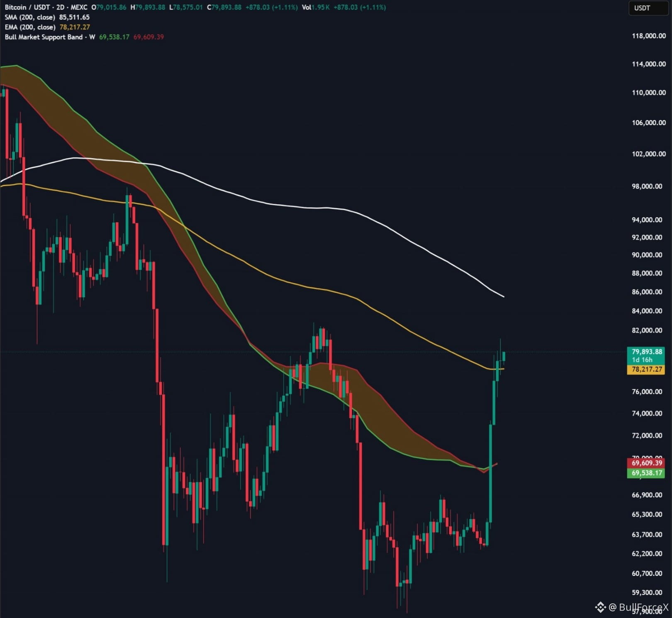
Task: Click the 74,000.00 price axis label
Action: (647, 413)
